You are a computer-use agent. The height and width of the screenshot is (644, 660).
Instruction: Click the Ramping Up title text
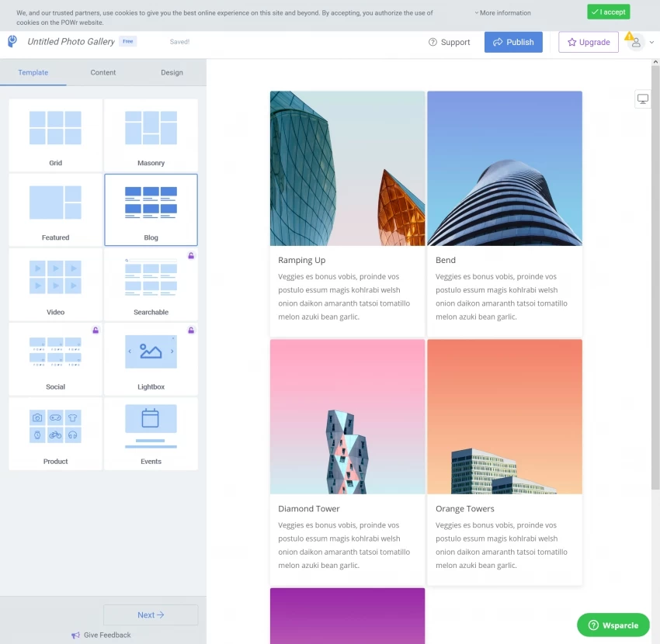[x=302, y=260]
